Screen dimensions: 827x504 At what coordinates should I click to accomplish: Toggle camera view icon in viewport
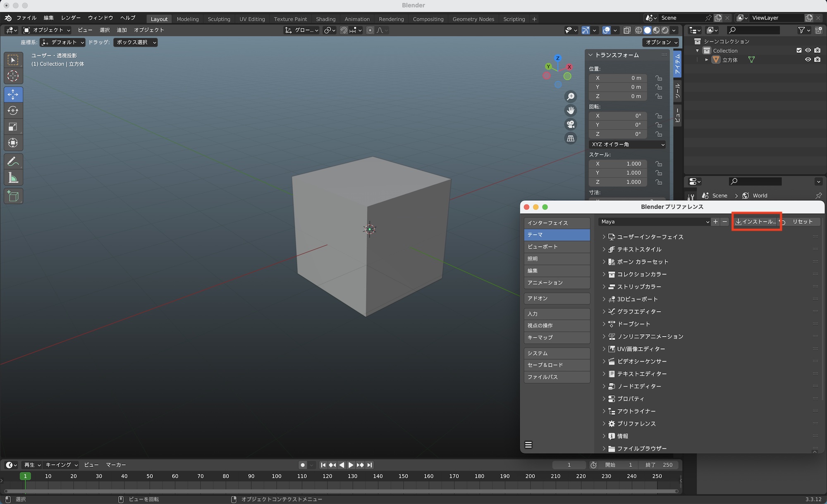[x=571, y=124]
